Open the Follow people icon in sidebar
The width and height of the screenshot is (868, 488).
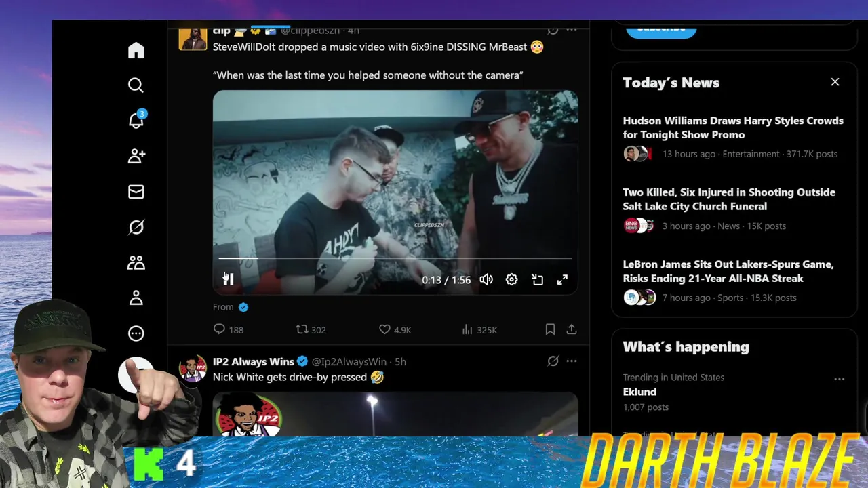tap(136, 156)
